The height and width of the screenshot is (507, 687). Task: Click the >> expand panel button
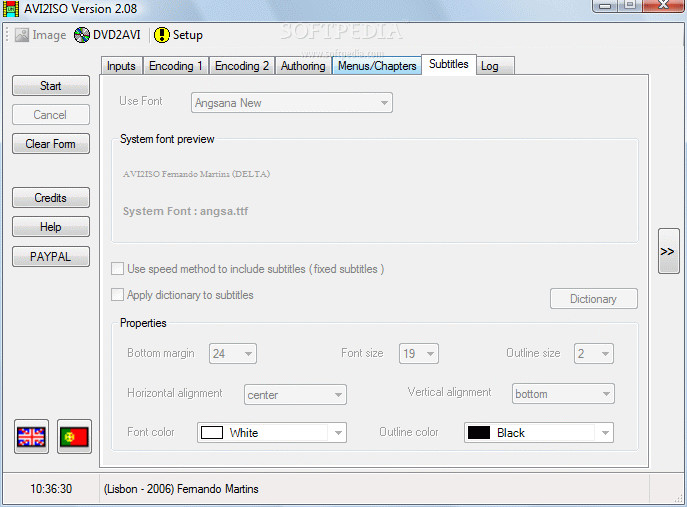[669, 251]
